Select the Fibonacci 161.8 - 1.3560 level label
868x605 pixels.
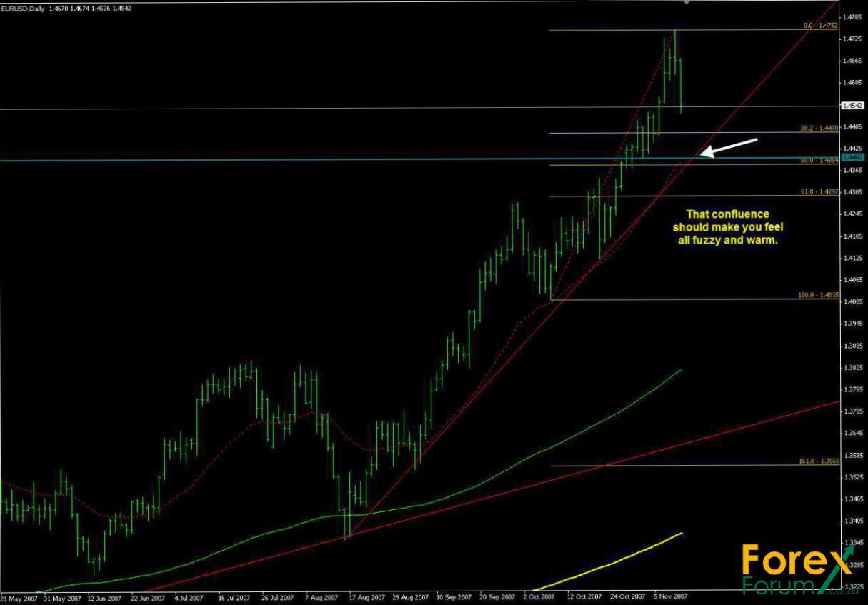[817, 462]
